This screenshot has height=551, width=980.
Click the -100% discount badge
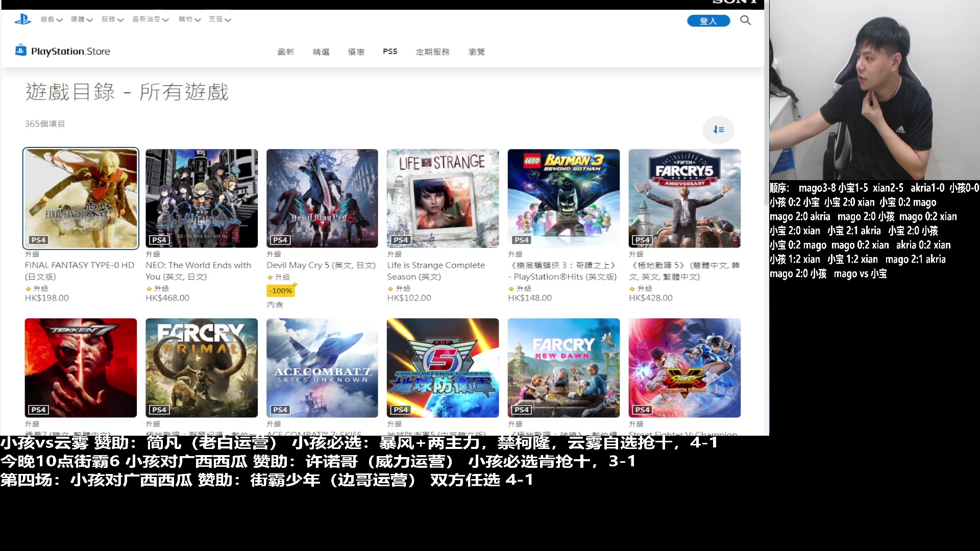pyautogui.click(x=280, y=290)
